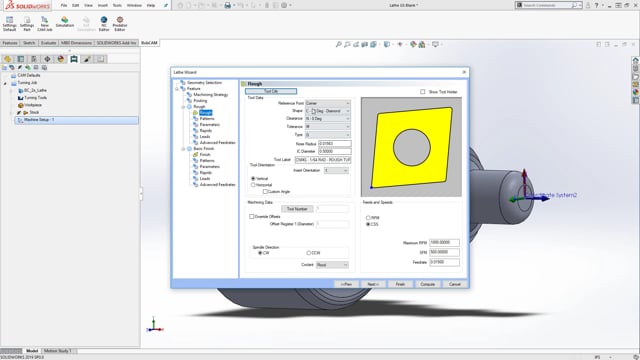The image size is (640, 360).
Task: Click the Compute button
Action: pos(427,284)
